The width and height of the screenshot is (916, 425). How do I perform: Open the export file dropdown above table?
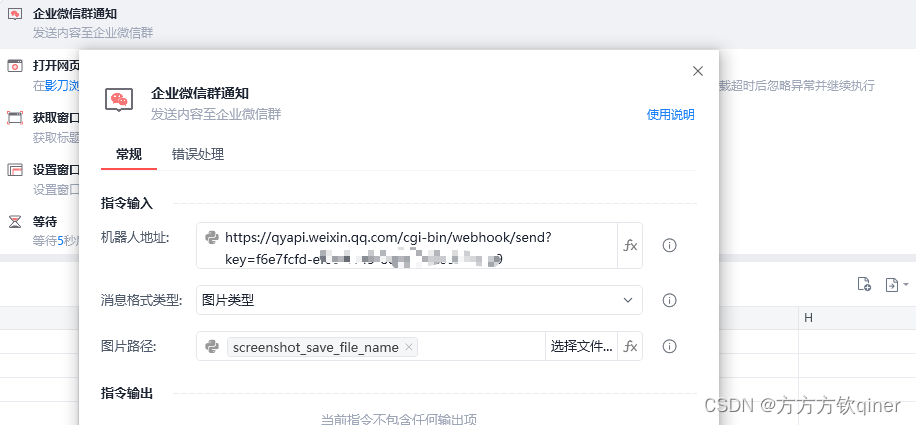click(x=896, y=284)
